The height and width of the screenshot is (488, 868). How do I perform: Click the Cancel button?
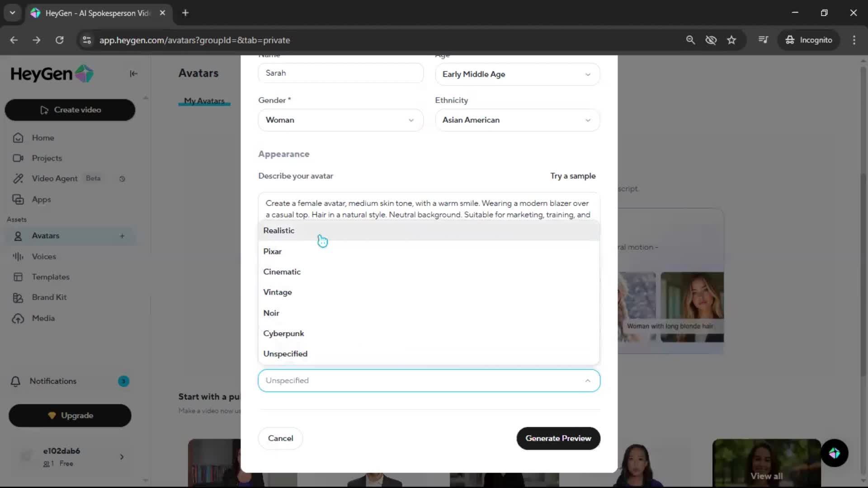coord(280,438)
